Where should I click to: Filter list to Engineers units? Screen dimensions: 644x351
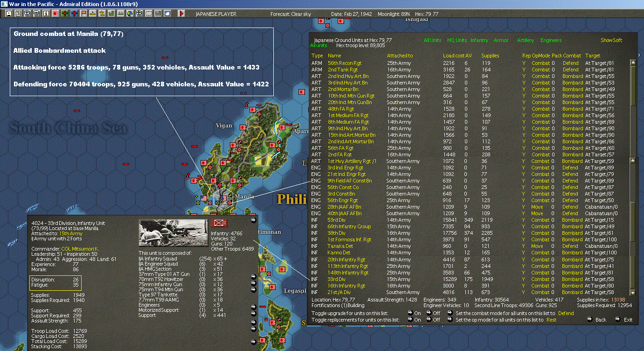pyautogui.click(x=551, y=40)
